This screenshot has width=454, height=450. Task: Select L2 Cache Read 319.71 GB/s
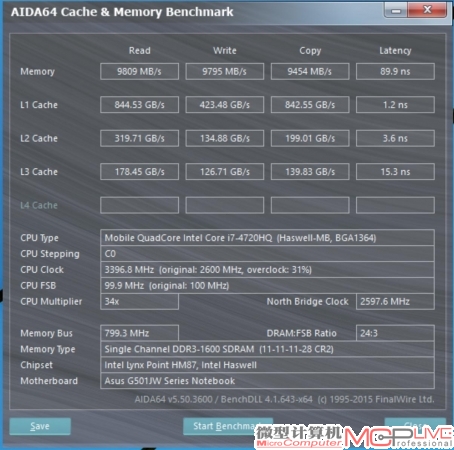[x=139, y=138]
